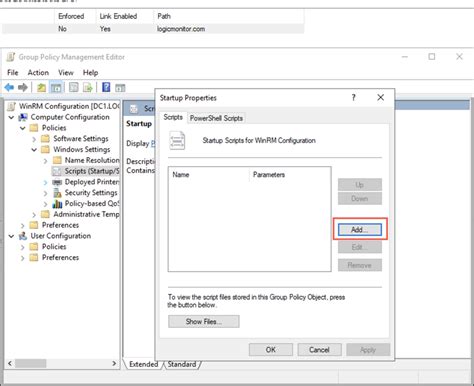Screen dimensions: 474x386
Task: Click the Startup item in details pane
Action: [x=139, y=124]
